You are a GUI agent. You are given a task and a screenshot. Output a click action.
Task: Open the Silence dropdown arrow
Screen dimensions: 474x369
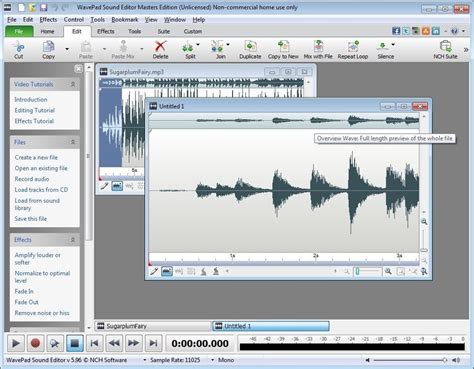[x=393, y=45]
